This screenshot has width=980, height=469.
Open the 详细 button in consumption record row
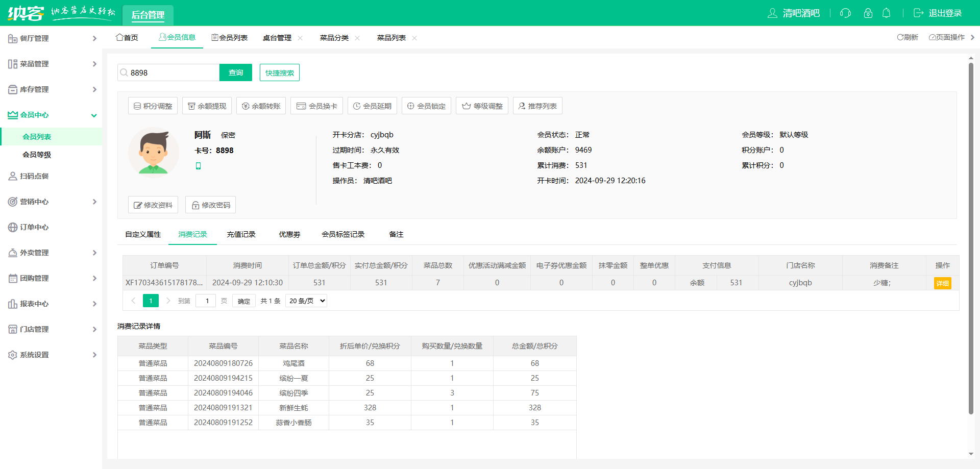(942, 283)
